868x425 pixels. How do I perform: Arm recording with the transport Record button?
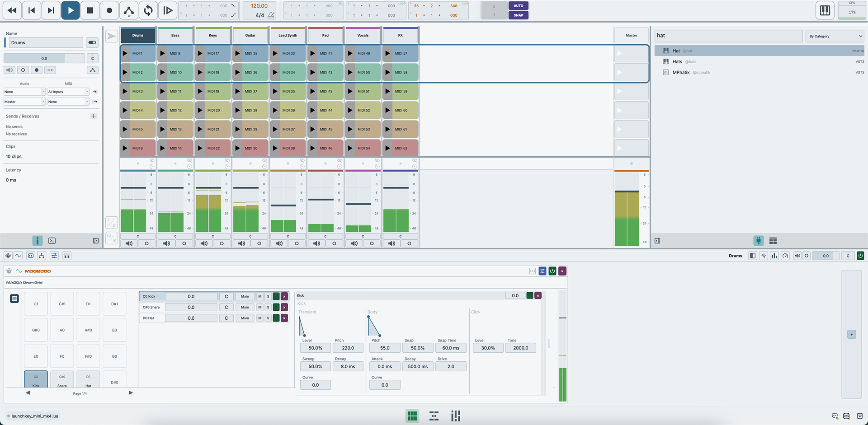(109, 10)
